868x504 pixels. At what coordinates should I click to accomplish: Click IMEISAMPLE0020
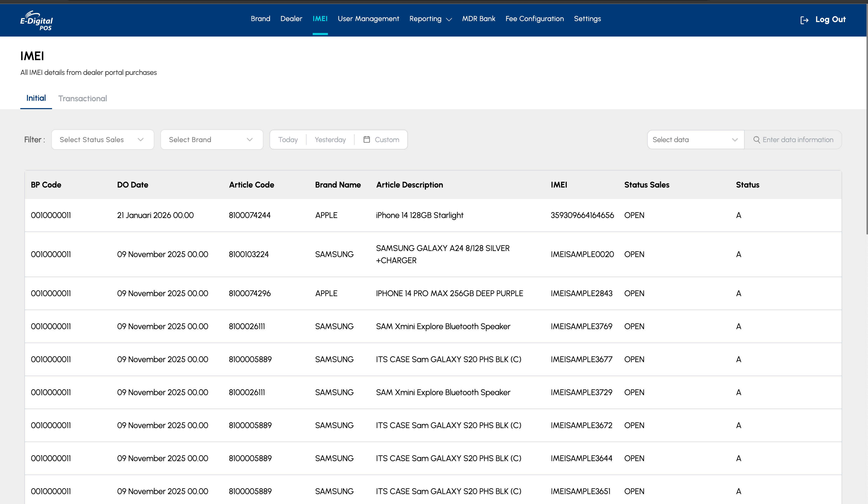coord(582,254)
